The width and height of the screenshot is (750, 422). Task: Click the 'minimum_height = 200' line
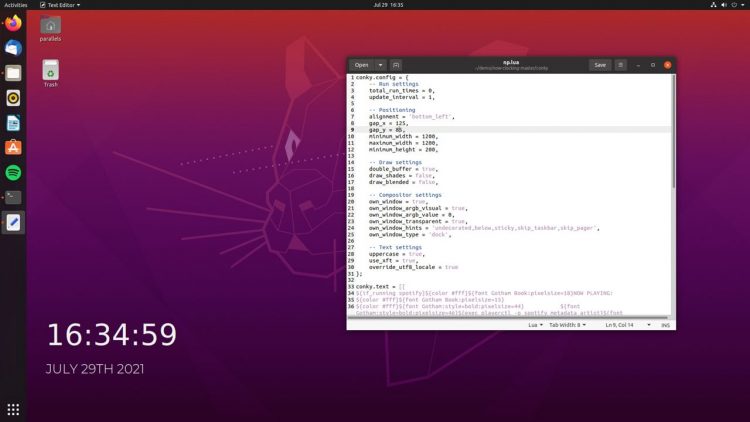click(x=403, y=150)
